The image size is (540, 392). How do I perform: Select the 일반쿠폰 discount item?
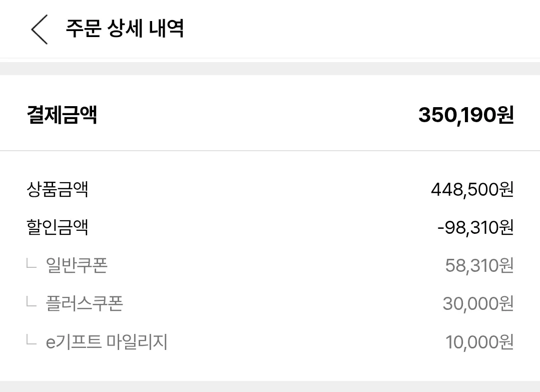(77, 265)
